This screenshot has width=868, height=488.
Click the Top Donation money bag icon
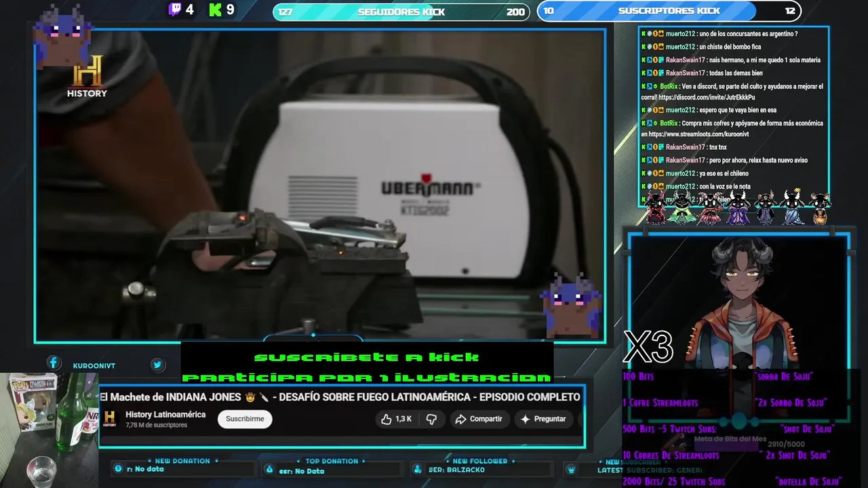pyautogui.click(x=269, y=469)
